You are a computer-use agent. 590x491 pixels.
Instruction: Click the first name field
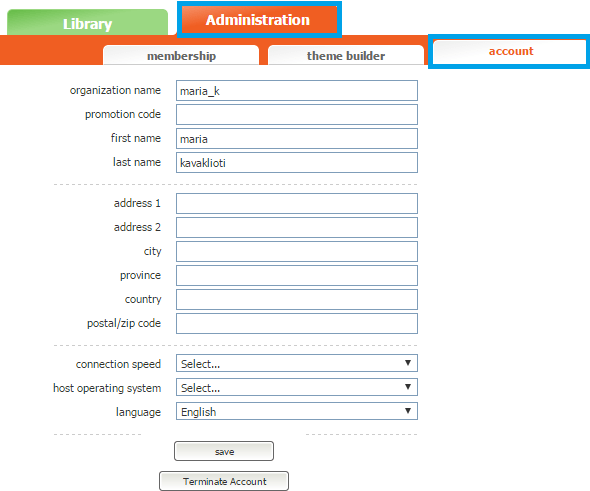[297, 139]
